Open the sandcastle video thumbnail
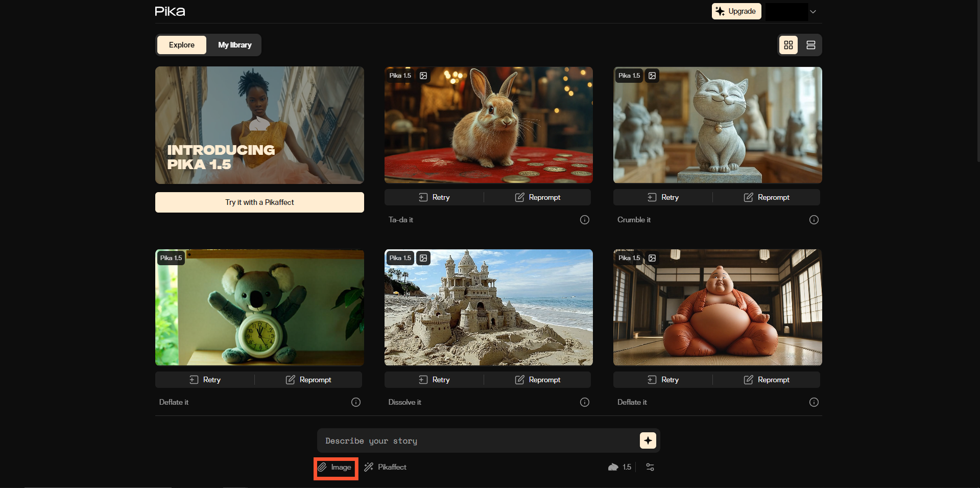 tap(488, 307)
